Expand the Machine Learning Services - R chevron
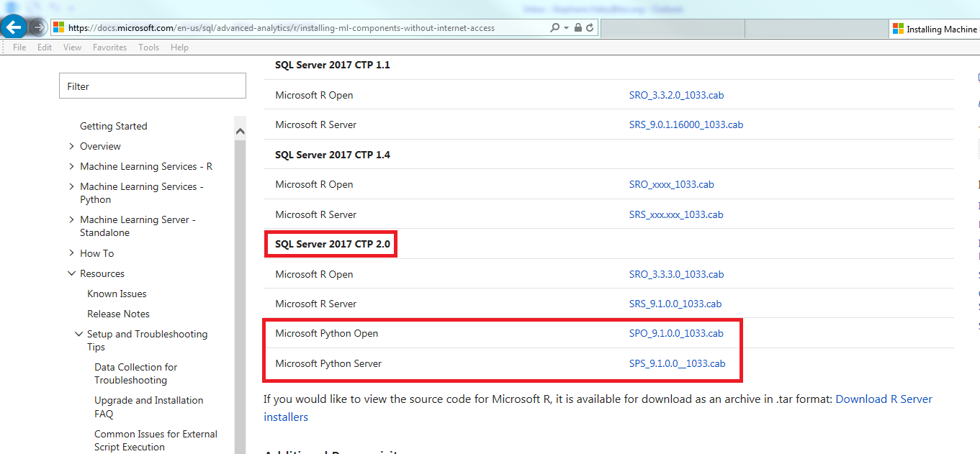 71,166
